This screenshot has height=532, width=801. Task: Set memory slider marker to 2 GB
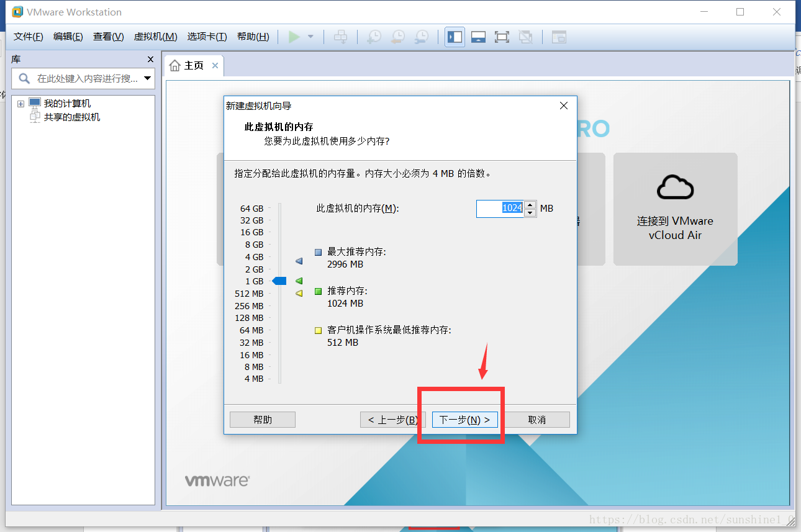[279, 269]
